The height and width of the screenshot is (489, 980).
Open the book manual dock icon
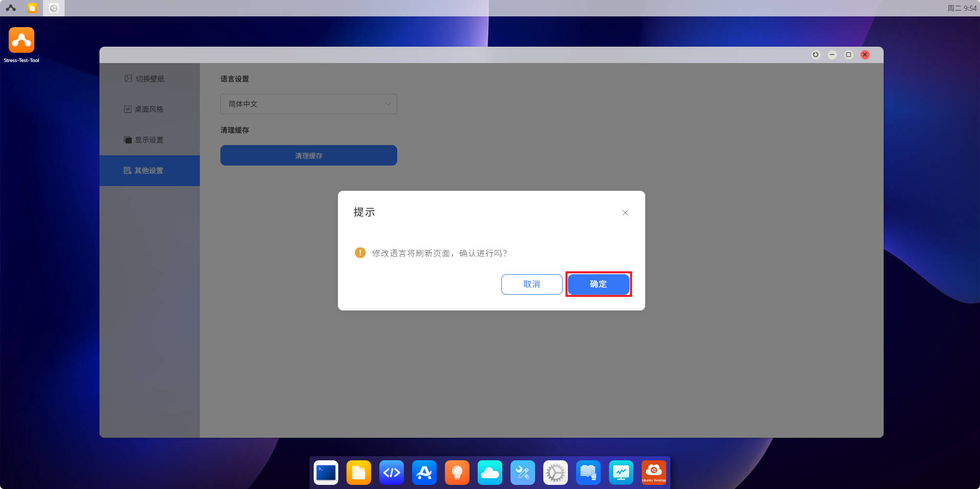click(588, 472)
